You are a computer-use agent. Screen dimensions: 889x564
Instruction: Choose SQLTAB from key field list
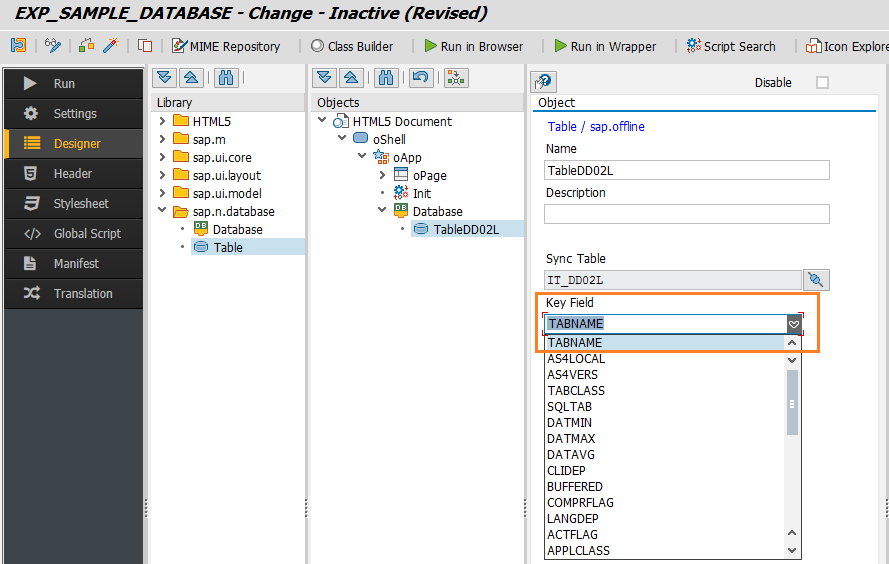tap(569, 406)
